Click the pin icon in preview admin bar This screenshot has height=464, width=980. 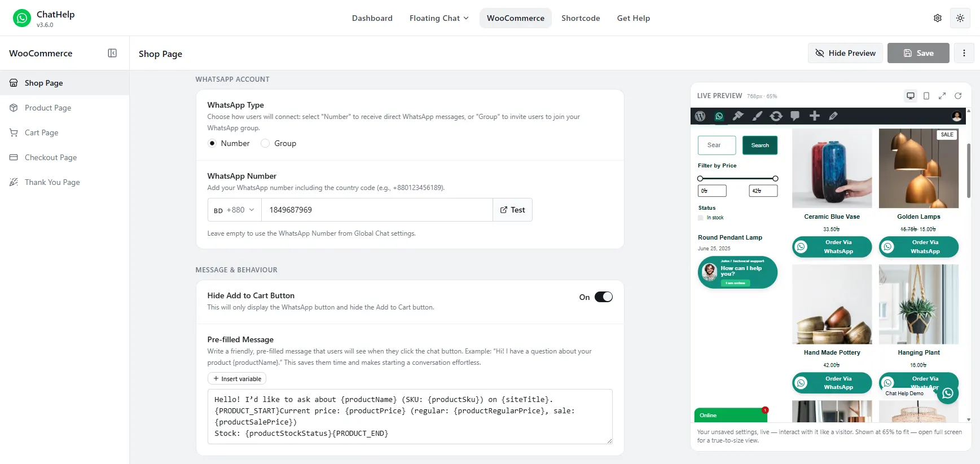click(x=738, y=116)
